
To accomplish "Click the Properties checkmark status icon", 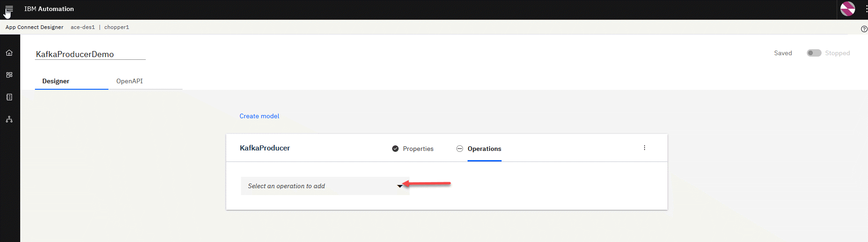I will pyautogui.click(x=395, y=149).
